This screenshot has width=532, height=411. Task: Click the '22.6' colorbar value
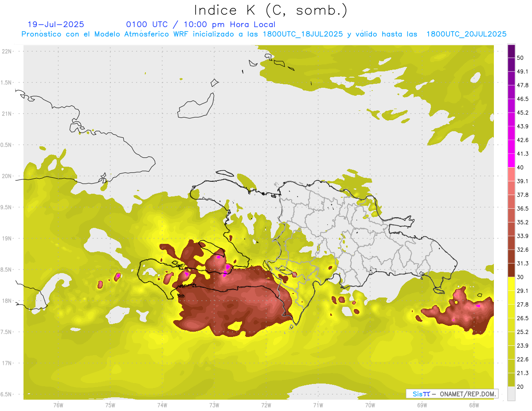(x=522, y=360)
